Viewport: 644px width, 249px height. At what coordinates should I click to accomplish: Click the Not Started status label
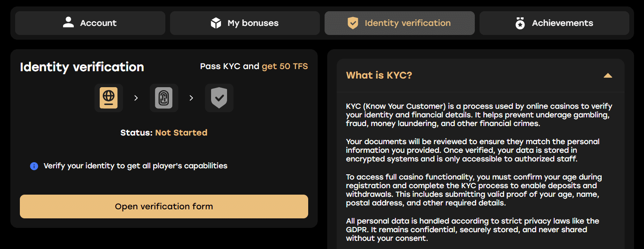click(181, 132)
